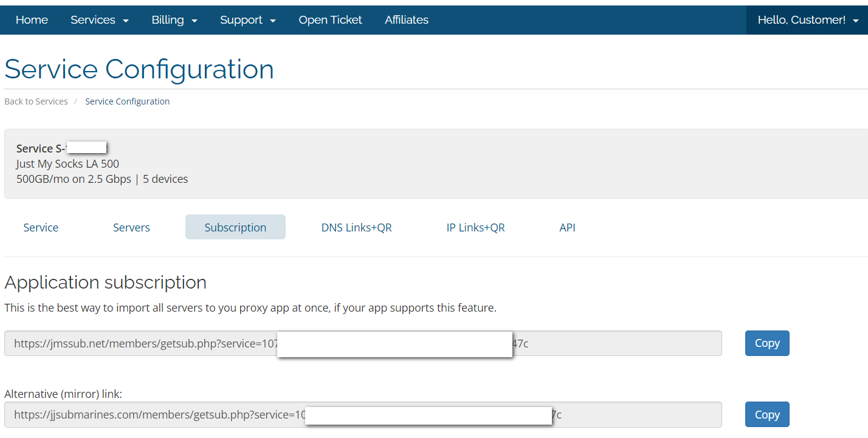Click the jjsubmarines.com mirror URL field
Image resolution: width=868 pixels, height=438 pixels.
(363, 414)
